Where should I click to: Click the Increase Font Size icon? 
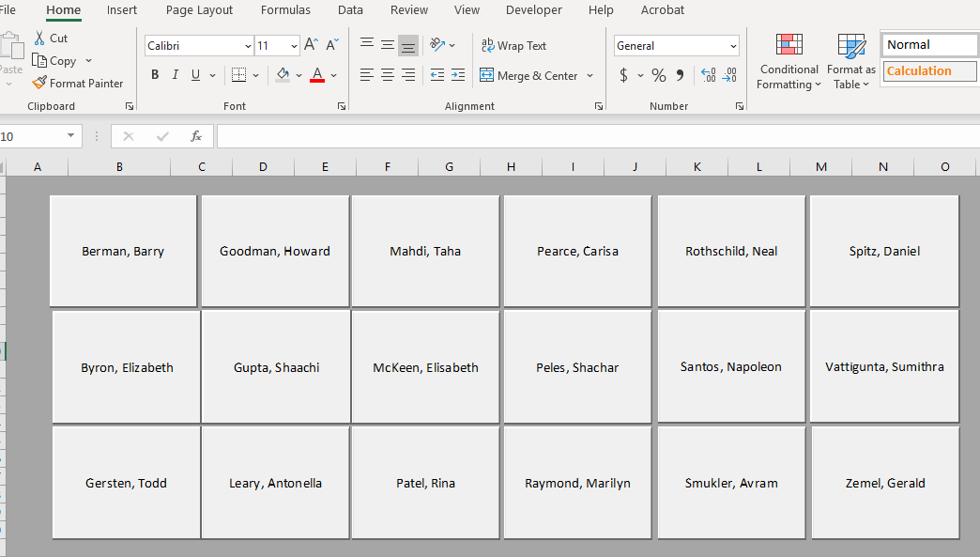[311, 45]
